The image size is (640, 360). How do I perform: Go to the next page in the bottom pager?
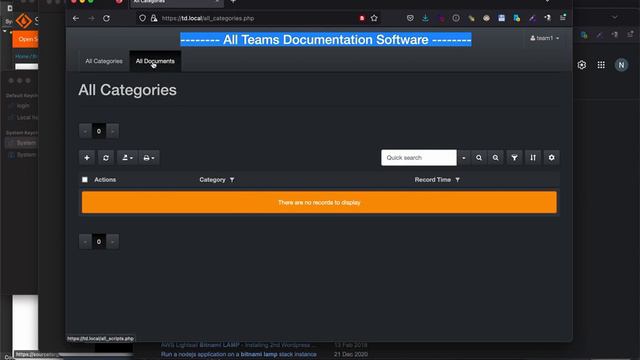tap(113, 242)
